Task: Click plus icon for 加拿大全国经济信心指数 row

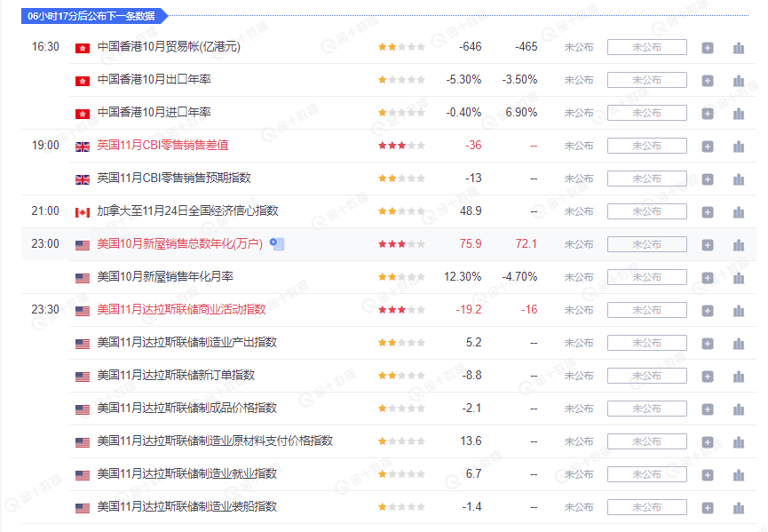Action: 708,212
